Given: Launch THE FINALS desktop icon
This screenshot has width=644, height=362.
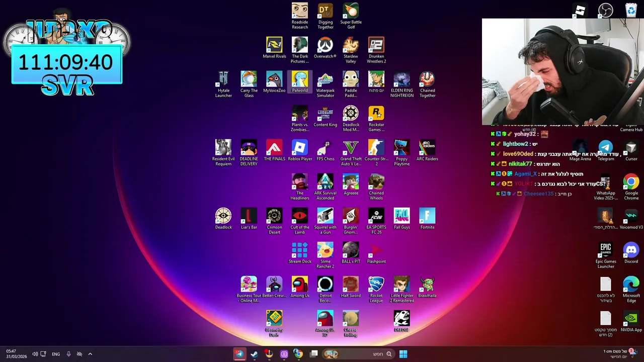Looking at the screenshot, I should point(274,150).
